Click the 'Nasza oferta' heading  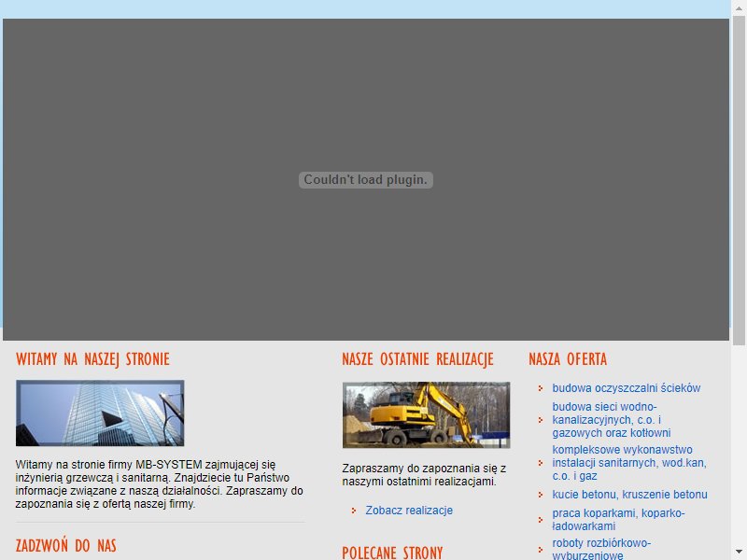[x=568, y=359]
